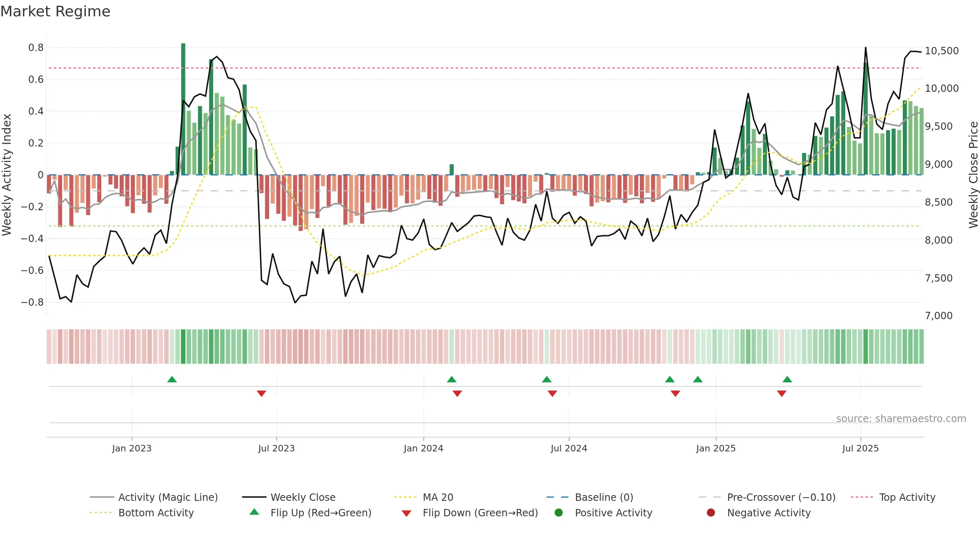
Task: Click the 9,000 price tick label
Action: click(939, 164)
